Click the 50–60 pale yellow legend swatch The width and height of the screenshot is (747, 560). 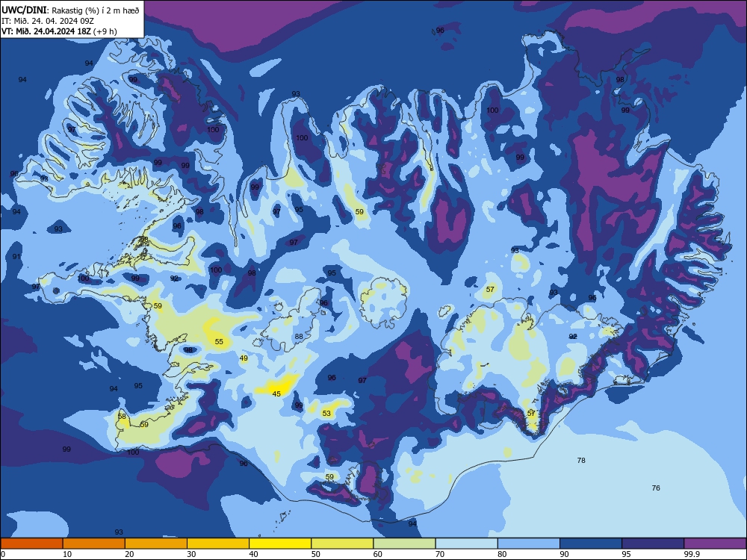[342, 544]
